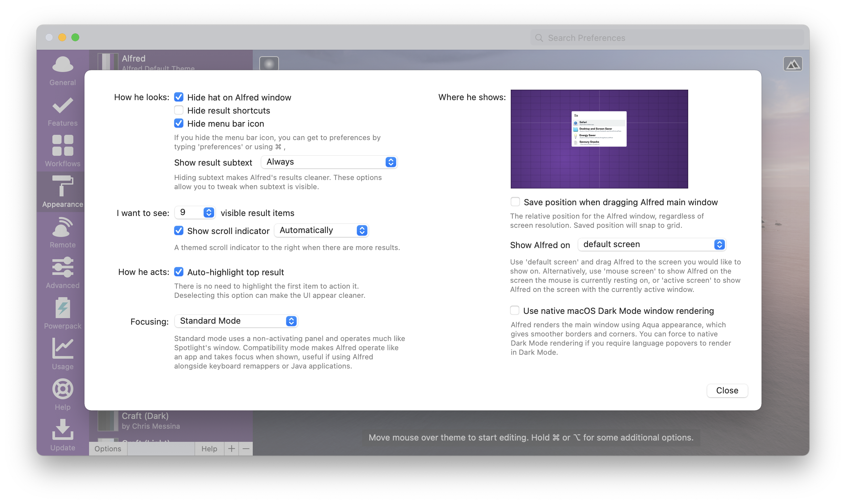Select the Remote icon in sidebar
This screenshot has width=846, height=504.
(63, 227)
